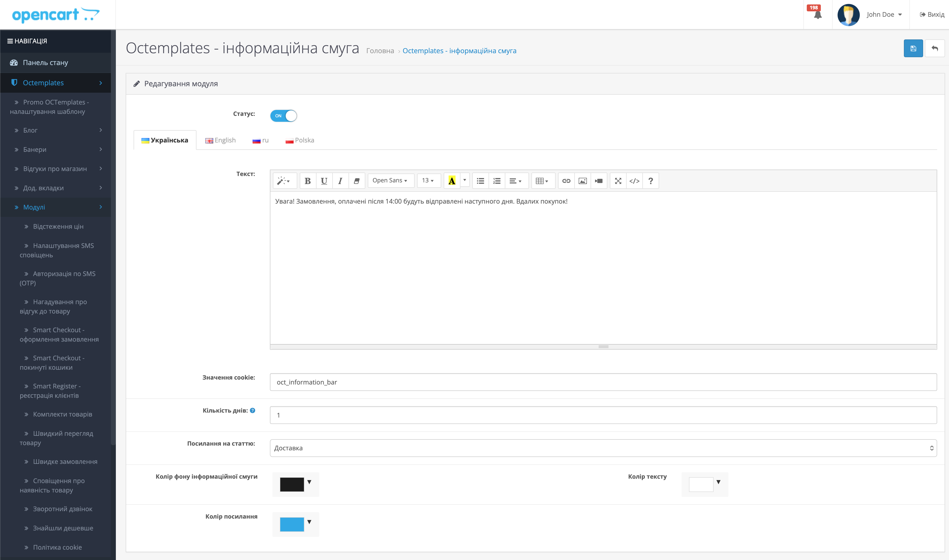Switch to the Polska language tab
This screenshot has width=949, height=560.
click(x=300, y=140)
